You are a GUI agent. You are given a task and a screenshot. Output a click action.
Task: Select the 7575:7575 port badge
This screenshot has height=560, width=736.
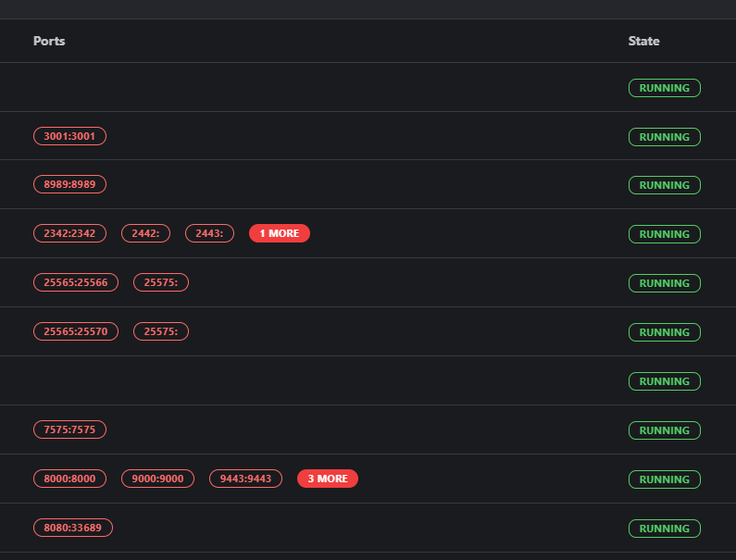pos(69,429)
